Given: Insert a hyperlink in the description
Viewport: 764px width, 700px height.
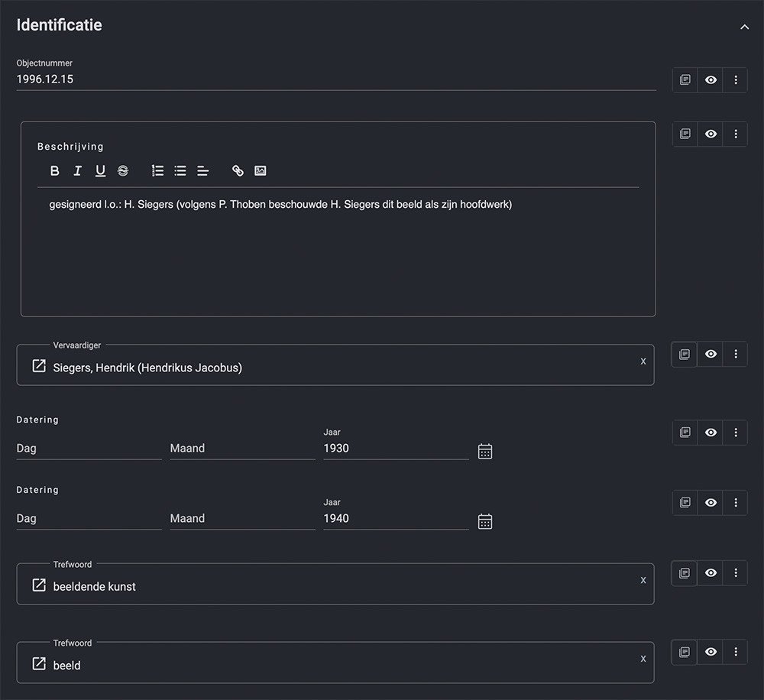Looking at the screenshot, I should point(238,170).
